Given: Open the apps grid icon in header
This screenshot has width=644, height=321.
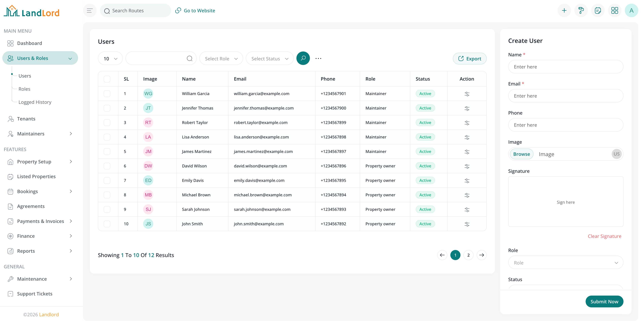Looking at the screenshot, I should [615, 10].
